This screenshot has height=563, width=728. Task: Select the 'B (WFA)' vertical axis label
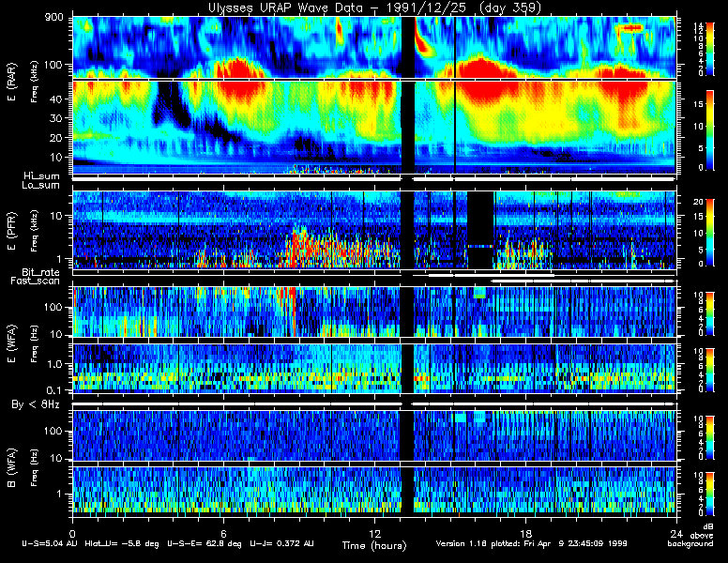click(11, 468)
